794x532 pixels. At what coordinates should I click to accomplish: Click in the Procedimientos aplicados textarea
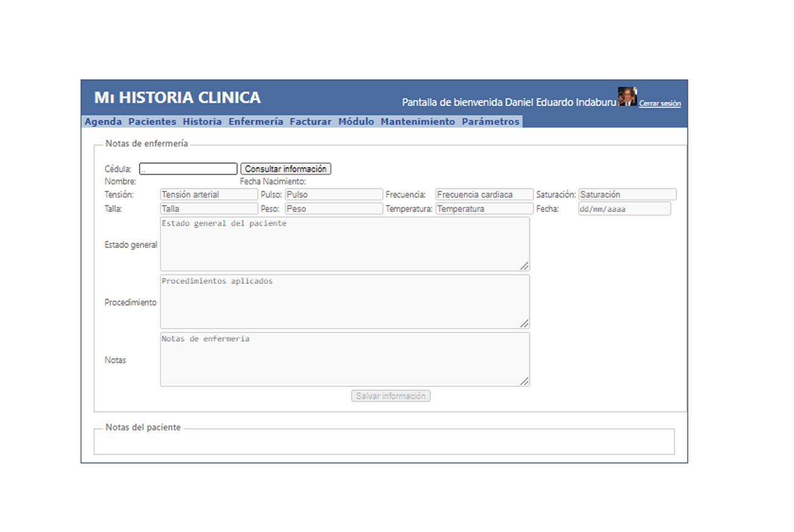pos(345,302)
